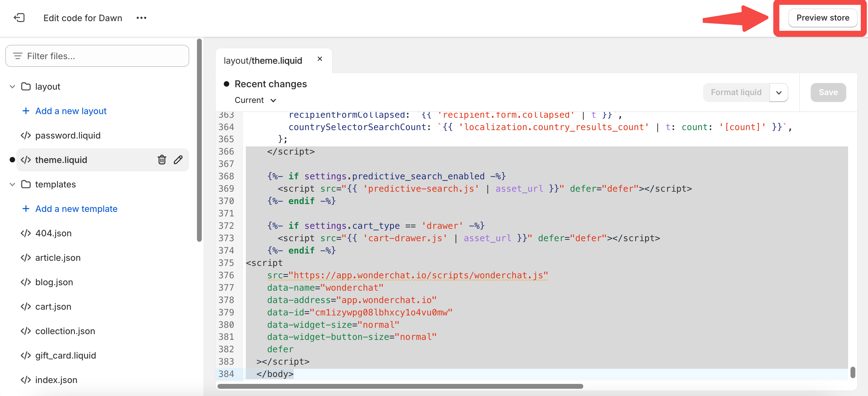868x396 pixels.
Task: Switch to the layout/theme.liquid tab
Action: 263,61
